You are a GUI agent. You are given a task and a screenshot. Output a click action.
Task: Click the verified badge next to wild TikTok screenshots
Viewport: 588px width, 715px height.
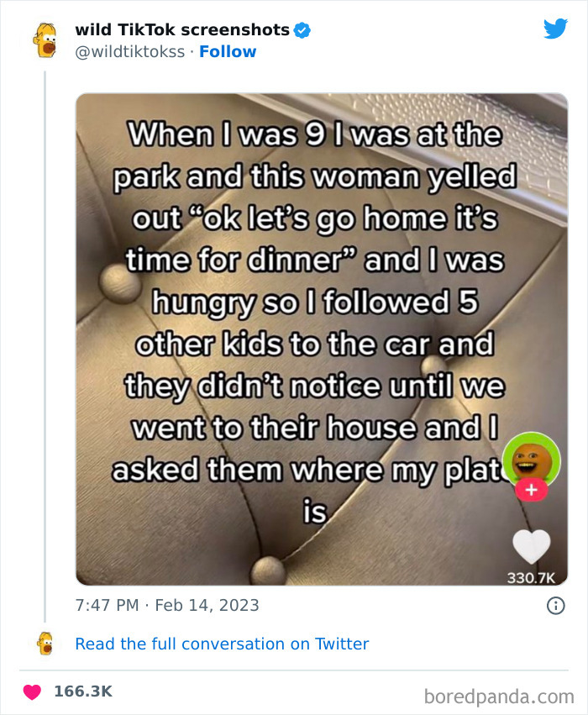301,28
